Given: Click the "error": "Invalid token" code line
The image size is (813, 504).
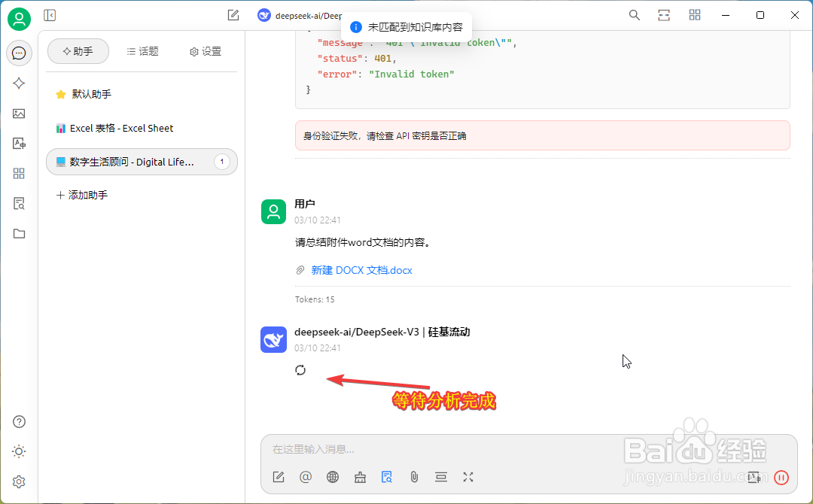Looking at the screenshot, I should click(x=385, y=74).
